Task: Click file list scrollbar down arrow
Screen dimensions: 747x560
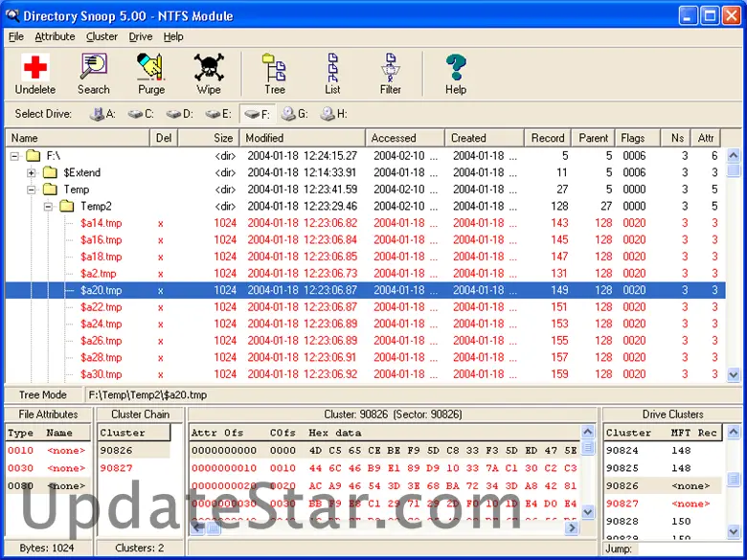Action: click(734, 374)
